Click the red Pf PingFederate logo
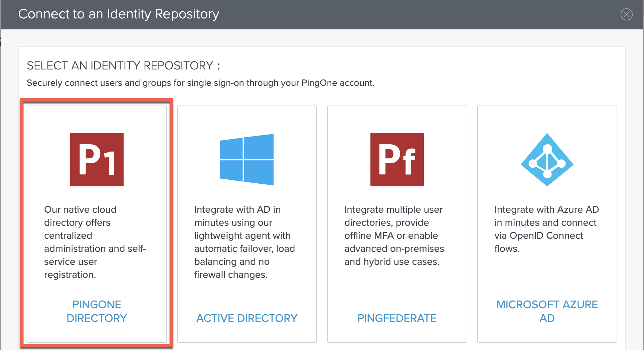The height and width of the screenshot is (350, 644). 397,160
